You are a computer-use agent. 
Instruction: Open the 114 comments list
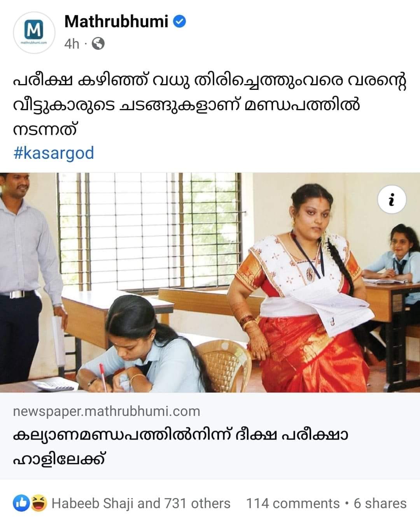coord(293,503)
